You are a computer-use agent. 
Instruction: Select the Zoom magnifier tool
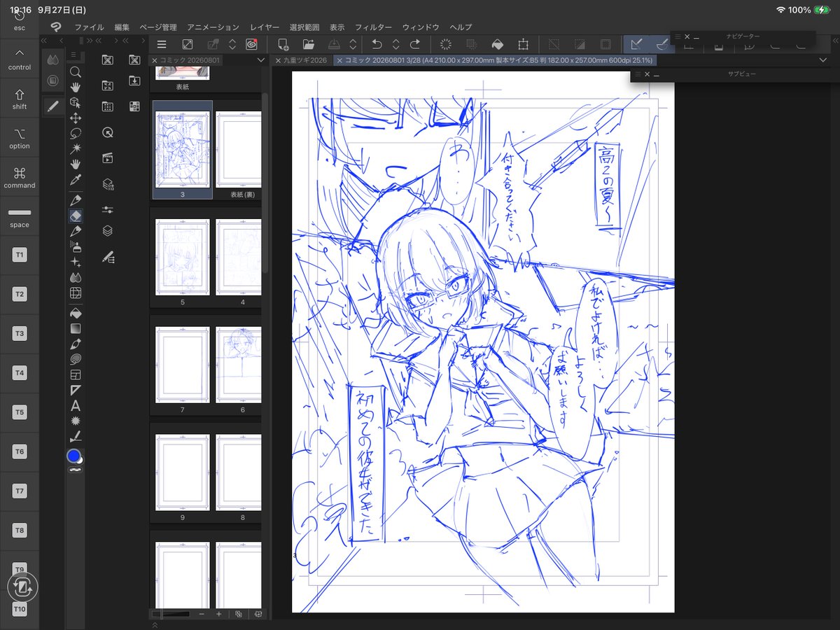click(76, 71)
